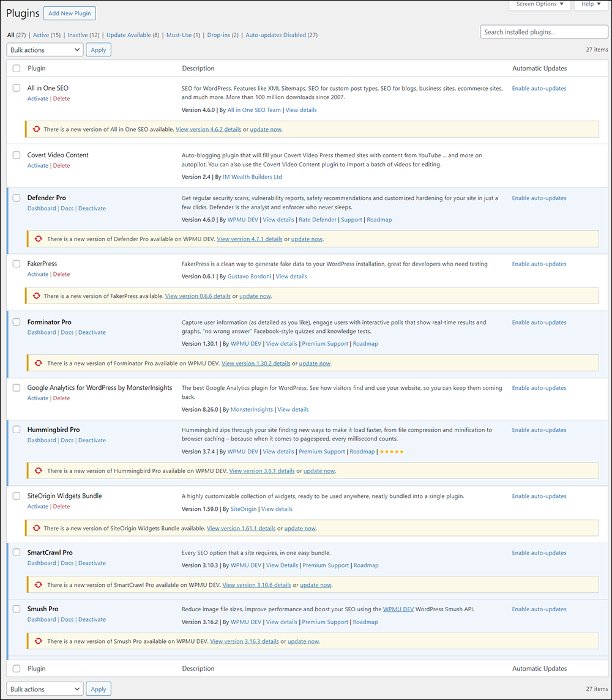
Task: Select the Forminator Pro checkbox
Action: pos(17,322)
